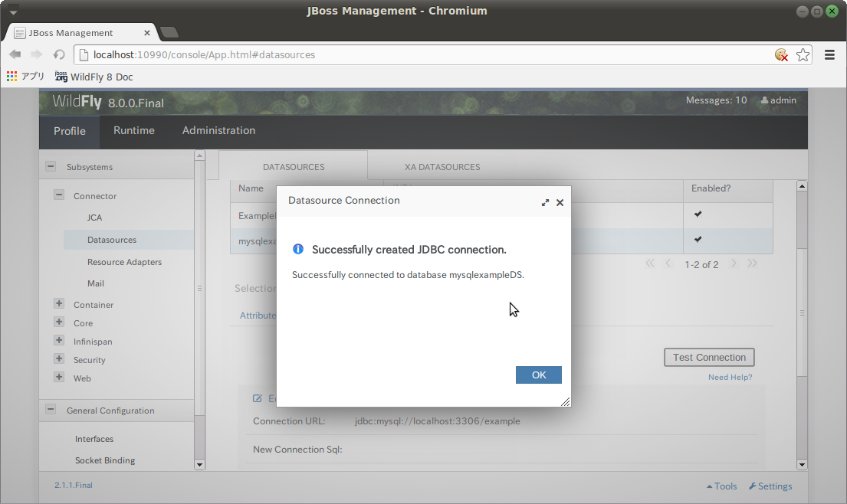Open Chromium main menu

pyautogui.click(x=829, y=54)
